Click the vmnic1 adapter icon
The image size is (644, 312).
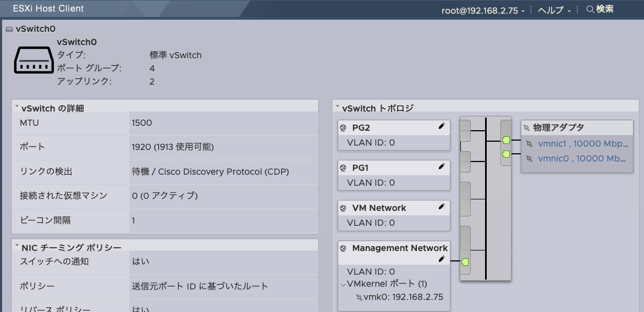pos(530,144)
